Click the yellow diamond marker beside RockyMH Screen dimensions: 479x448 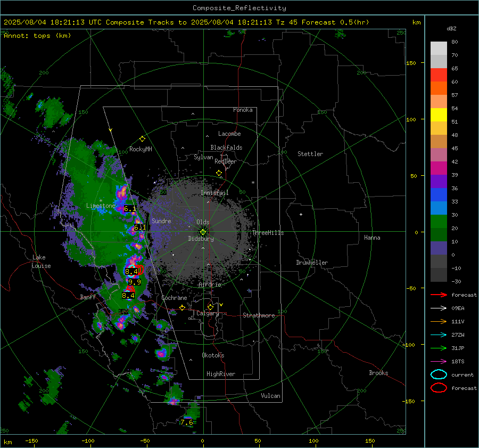142,139
